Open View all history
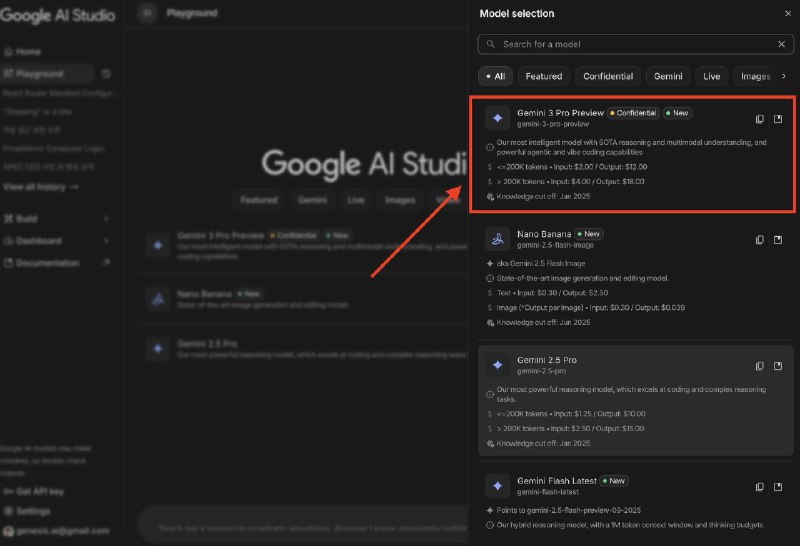The image size is (800, 546). point(41,187)
